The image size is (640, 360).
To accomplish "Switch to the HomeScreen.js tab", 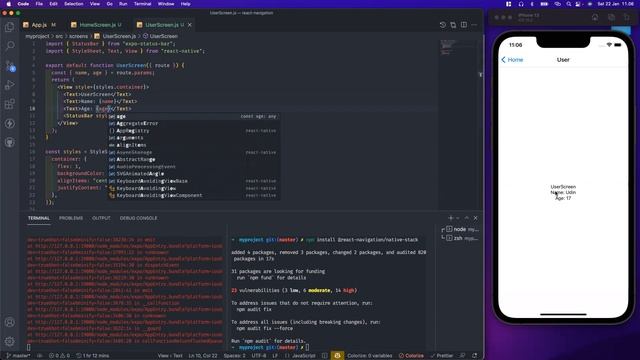I will [98, 25].
